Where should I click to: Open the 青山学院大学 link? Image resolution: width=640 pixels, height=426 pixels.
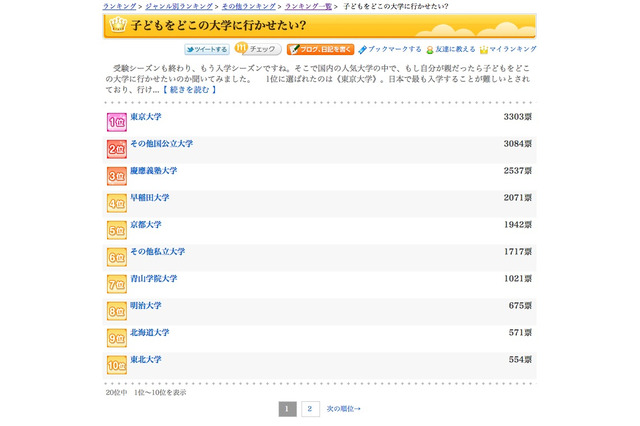(x=154, y=278)
